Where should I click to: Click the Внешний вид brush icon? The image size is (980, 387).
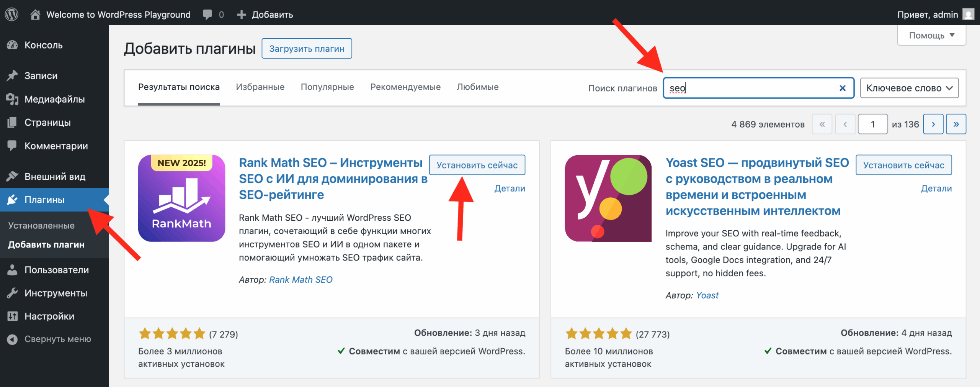[x=12, y=176]
